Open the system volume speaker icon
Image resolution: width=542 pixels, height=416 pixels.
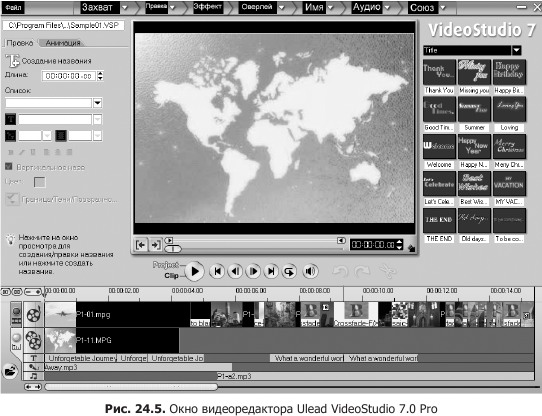point(310,271)
